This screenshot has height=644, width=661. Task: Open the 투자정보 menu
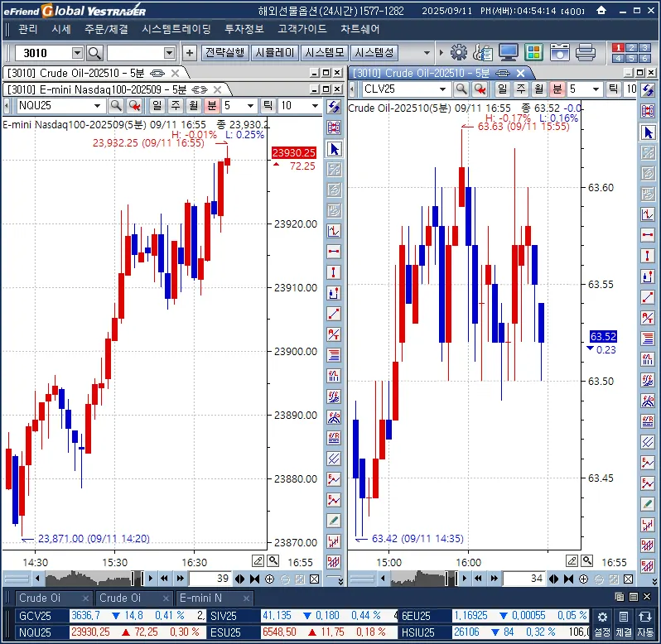click(x=244, y=29)
